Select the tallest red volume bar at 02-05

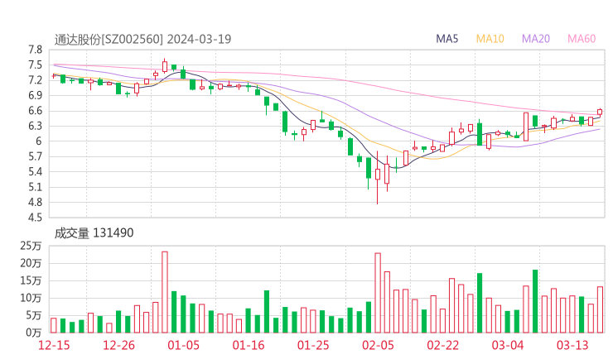(x=378, y=293)
